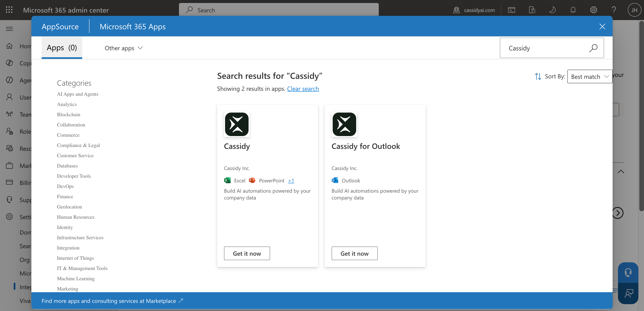Click the admin center top Search box

(x=279, y=10)
